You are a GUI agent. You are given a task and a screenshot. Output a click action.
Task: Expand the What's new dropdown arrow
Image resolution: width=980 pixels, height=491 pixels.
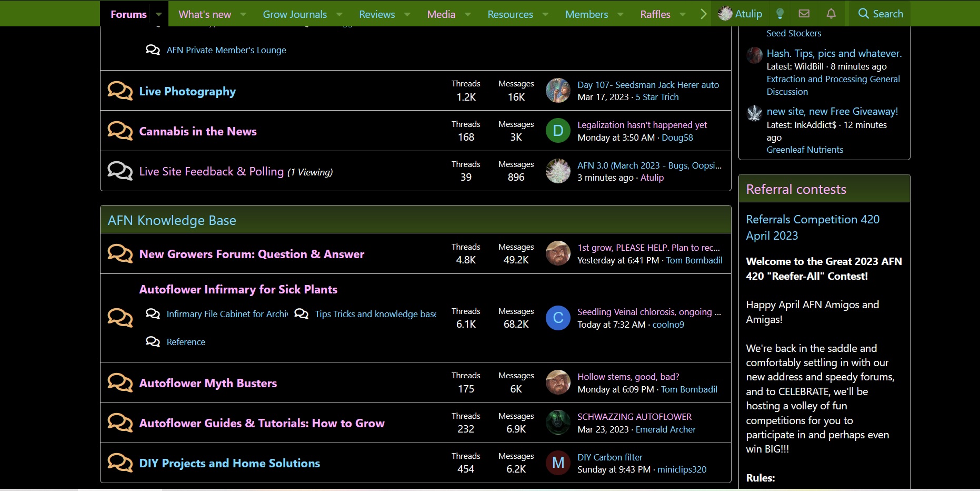243,14
